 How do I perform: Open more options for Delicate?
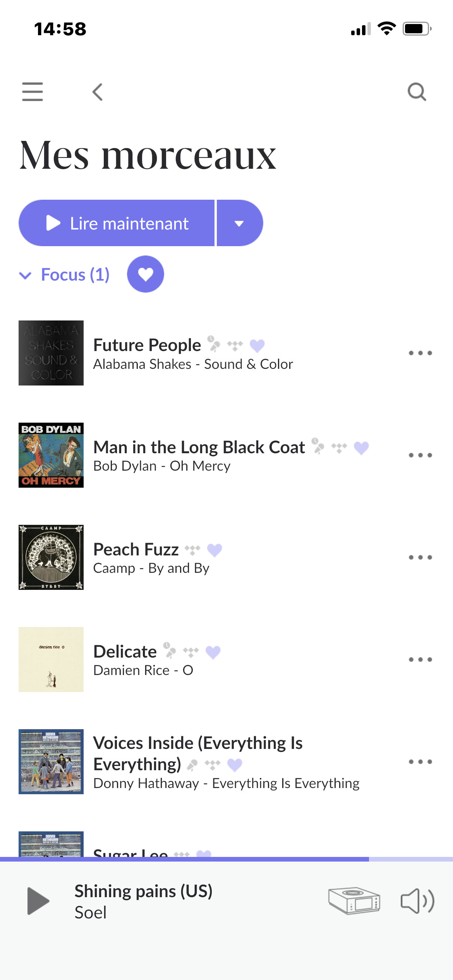click(420, 660)
